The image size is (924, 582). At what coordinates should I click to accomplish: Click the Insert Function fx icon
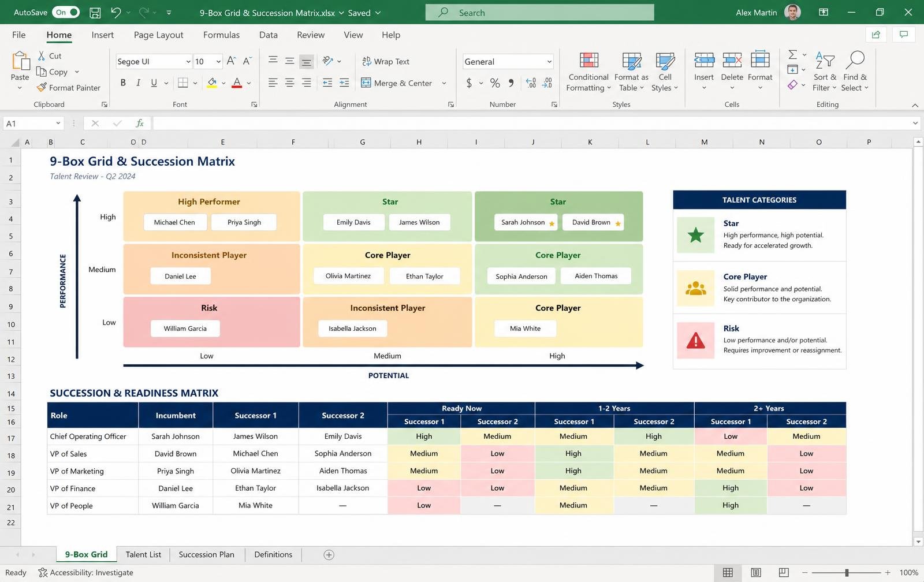pyautogui.click(x=139, y=123)
